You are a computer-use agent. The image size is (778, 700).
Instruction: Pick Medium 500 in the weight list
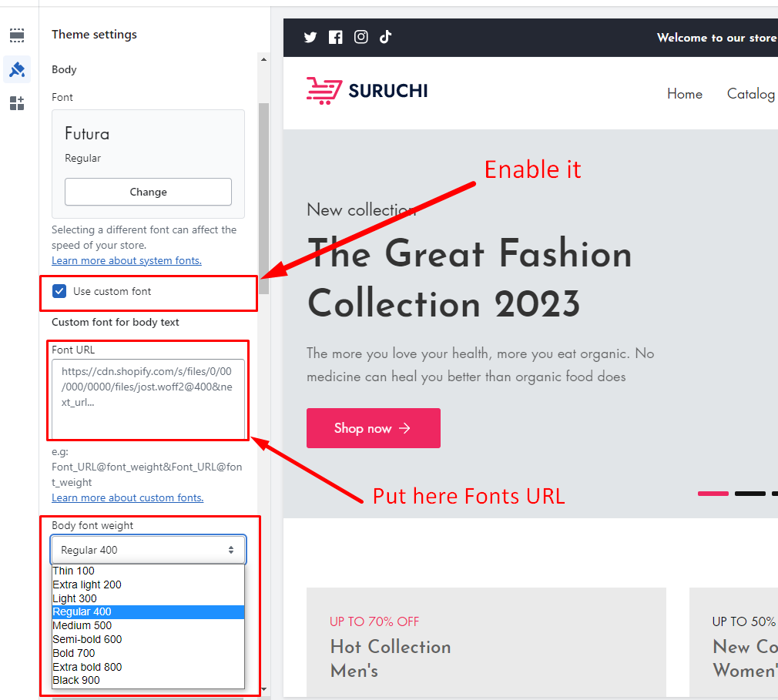click(82, 625)
